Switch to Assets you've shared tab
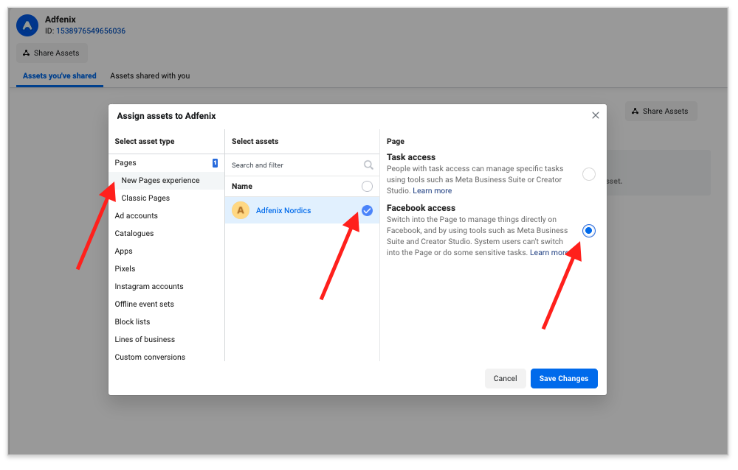This screenshot has height=470, width=738. [x=59, y=76]
